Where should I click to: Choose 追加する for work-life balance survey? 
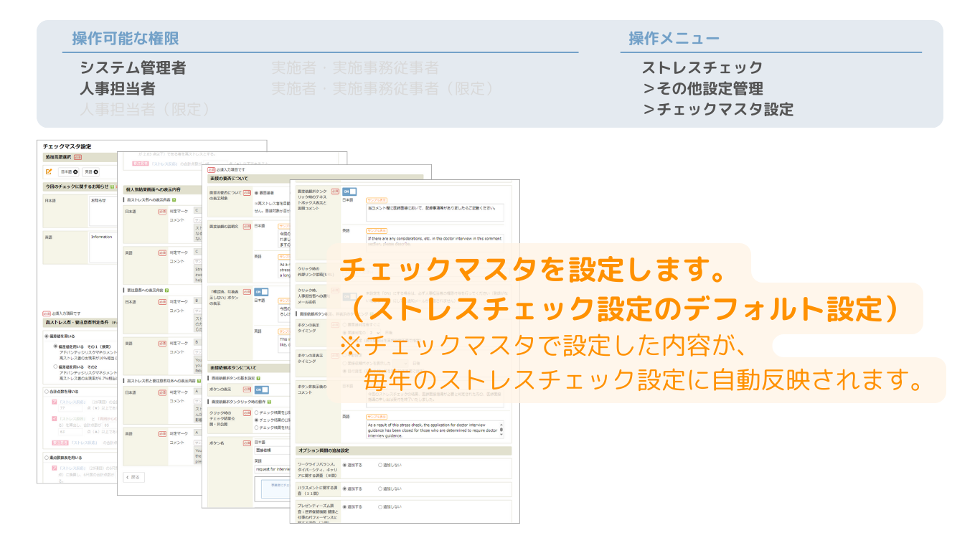[x=344, y=465]
